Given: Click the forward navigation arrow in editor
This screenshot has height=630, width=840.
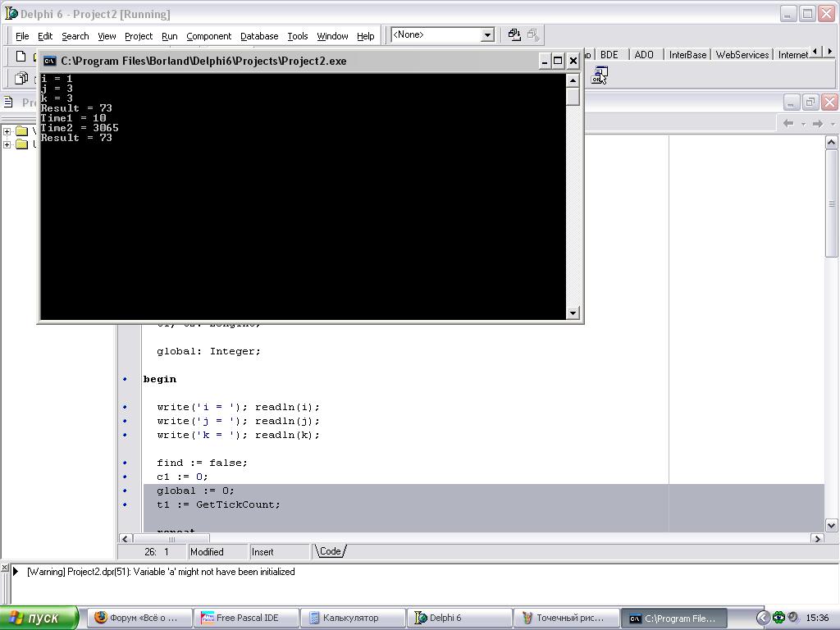Looking at the screenshot, I should pyautogui.click(x=818, y=123).
